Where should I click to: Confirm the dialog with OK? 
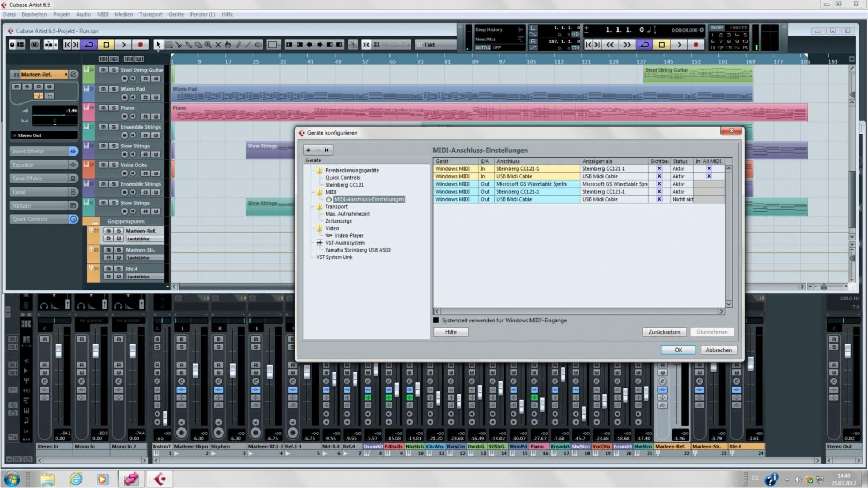[x=678, y=350]
